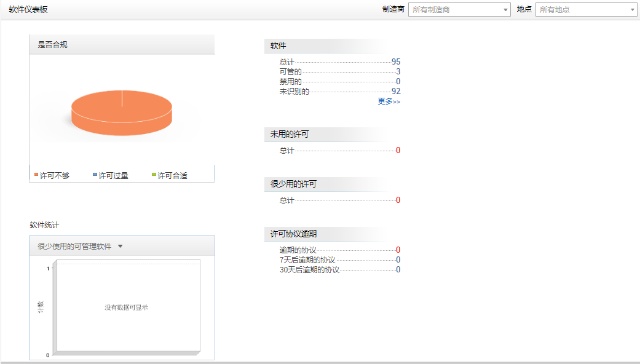Image resolution: width=640 pixels, height=364 pixels.
Task: Click the 可管的 row label
Action: 291,71
